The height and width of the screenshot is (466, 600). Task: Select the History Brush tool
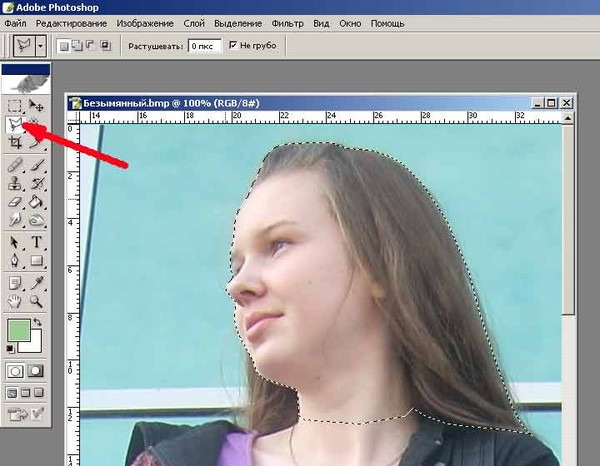pos(36,184)
